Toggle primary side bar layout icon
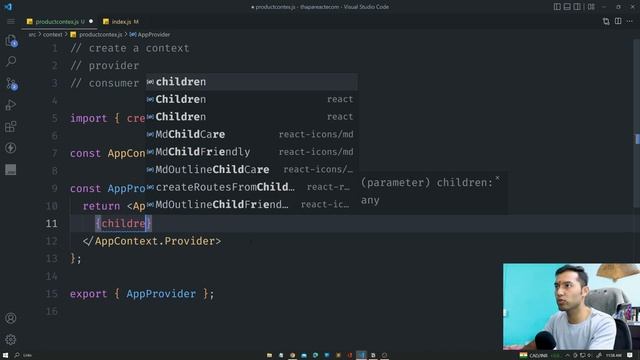Screen dimensions: 640x360 coord(557,7)
